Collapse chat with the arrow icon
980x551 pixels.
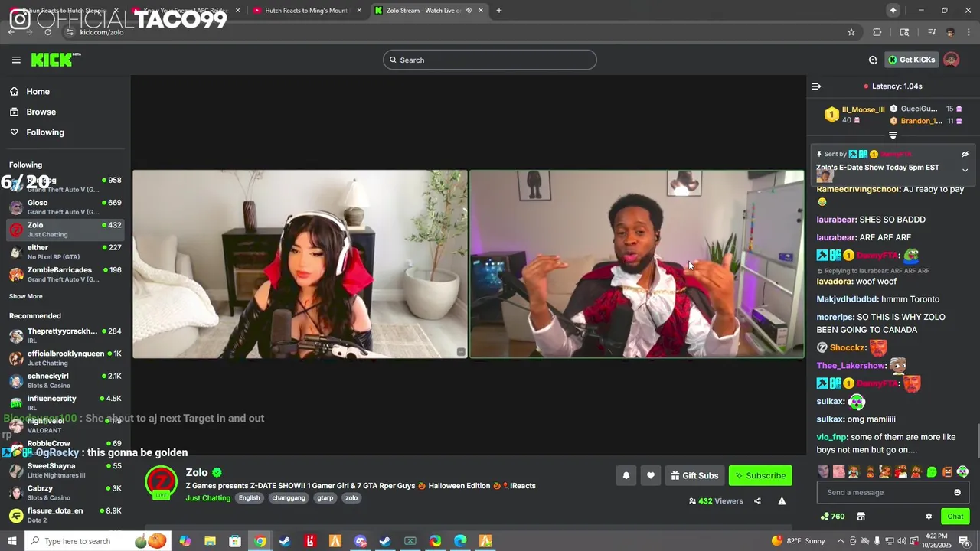(816, 86)
